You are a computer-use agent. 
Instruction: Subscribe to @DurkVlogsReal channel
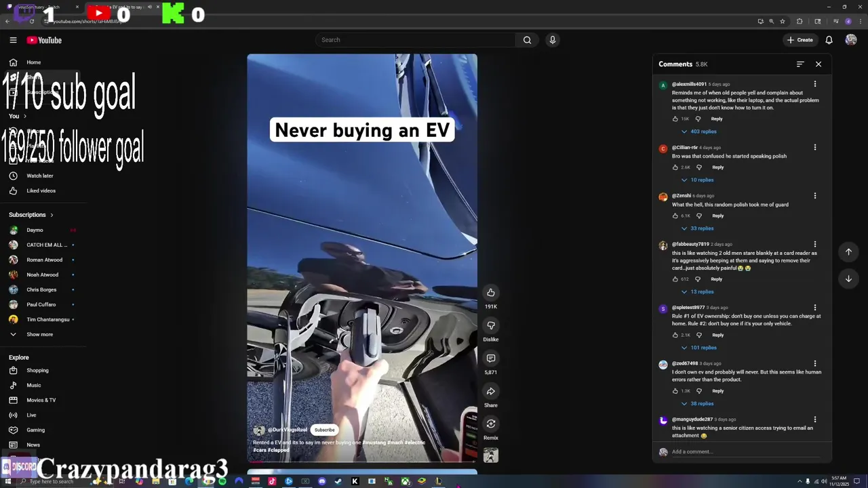click(x=324, y=430)
